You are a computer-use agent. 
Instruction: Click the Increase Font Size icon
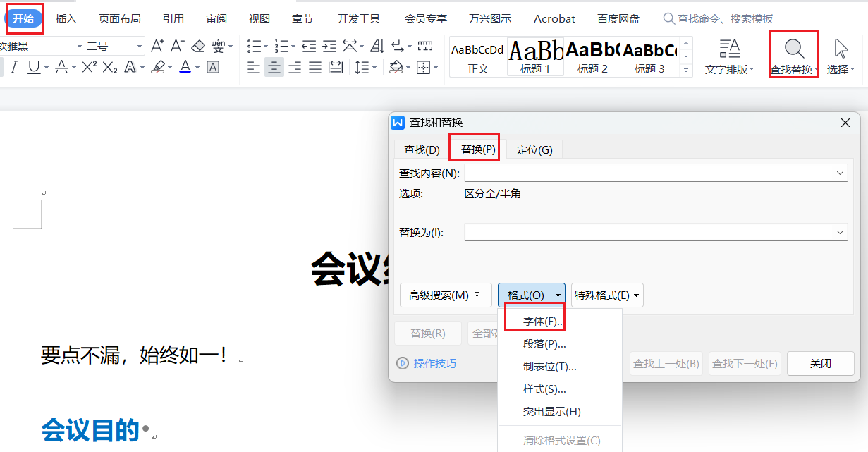click(157, 47)
